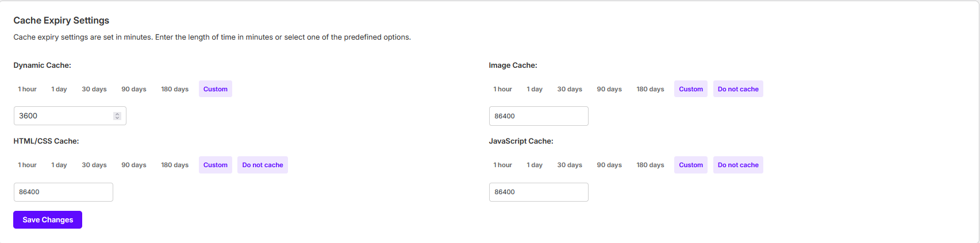Viewport: 980px width, 243px height.
Task: Select Do not cache for Image Cache
Action: 738,89
